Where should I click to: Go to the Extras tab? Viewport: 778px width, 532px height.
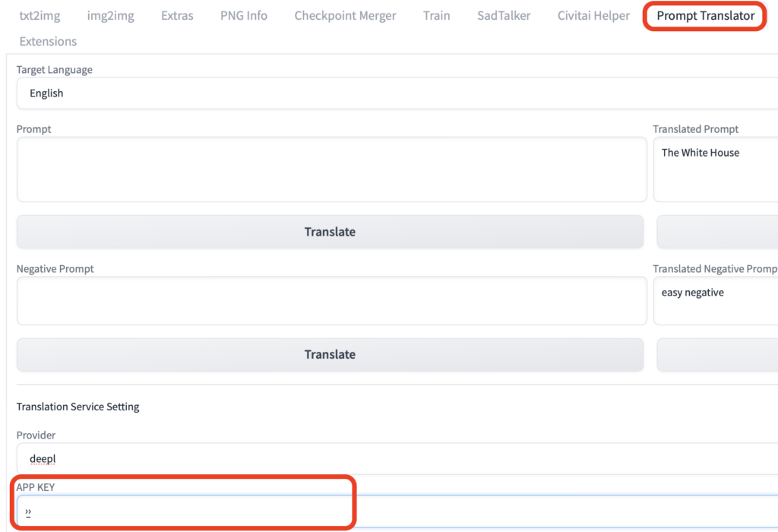(x=177, y=15)
